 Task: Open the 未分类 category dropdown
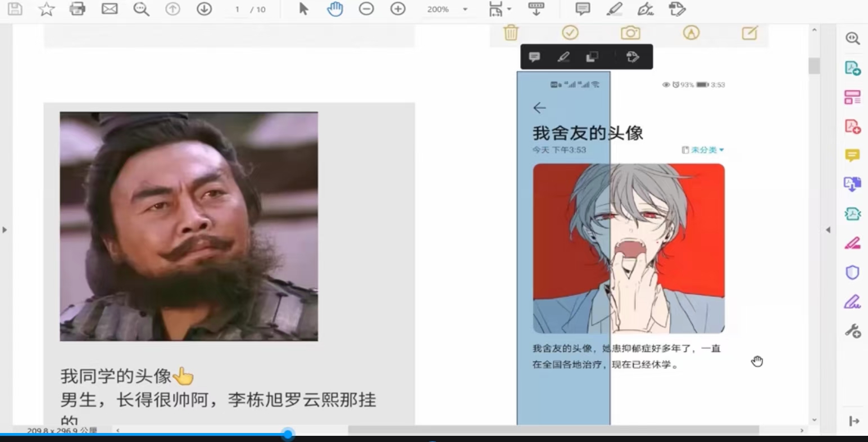tap(703, 150)
